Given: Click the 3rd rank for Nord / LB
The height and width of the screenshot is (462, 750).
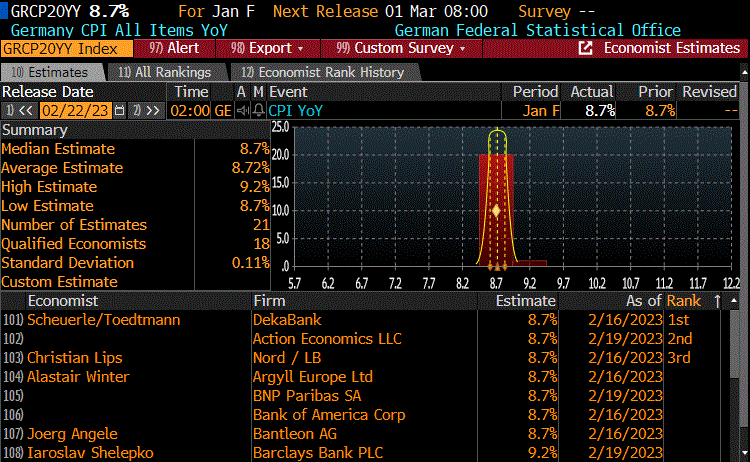Looking at the screenshot, I should [679, 358].
